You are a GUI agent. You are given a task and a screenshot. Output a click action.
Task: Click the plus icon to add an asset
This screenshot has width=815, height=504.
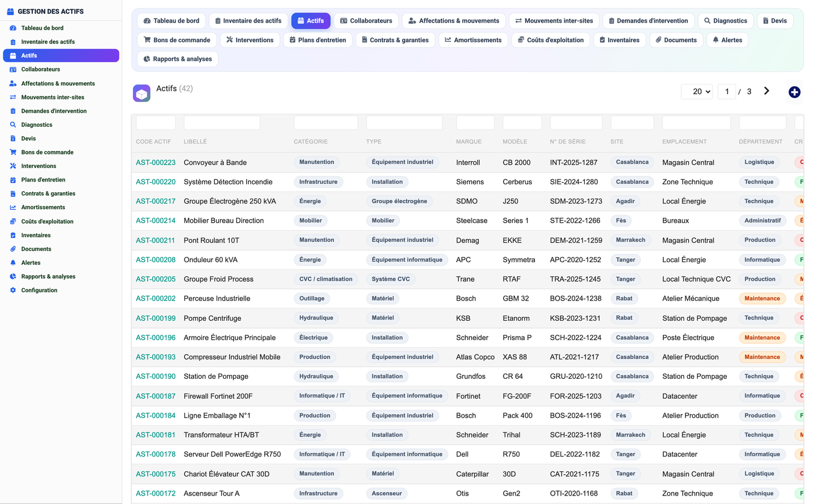coord(794,92)
